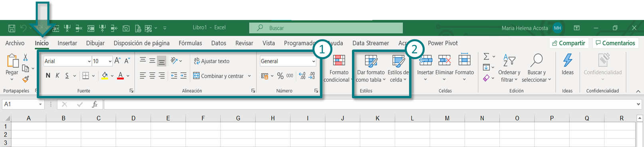This screenshot has height=147, width=644.
Task: Click the accounting number format icon
Action: pos(264,75)
